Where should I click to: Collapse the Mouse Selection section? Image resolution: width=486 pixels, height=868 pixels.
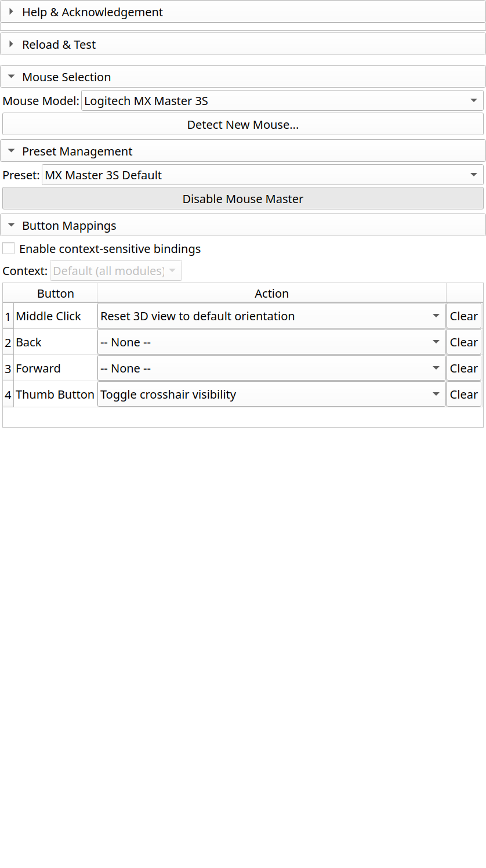pyautogui.click(x=66, y=77)
